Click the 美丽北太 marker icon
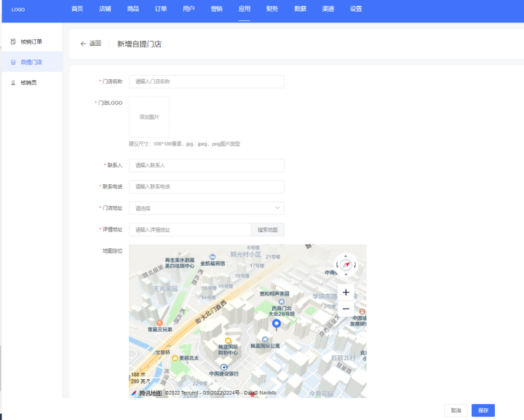Image resolution: width=524 pixels, height=420 pixels. click(175, 358)
